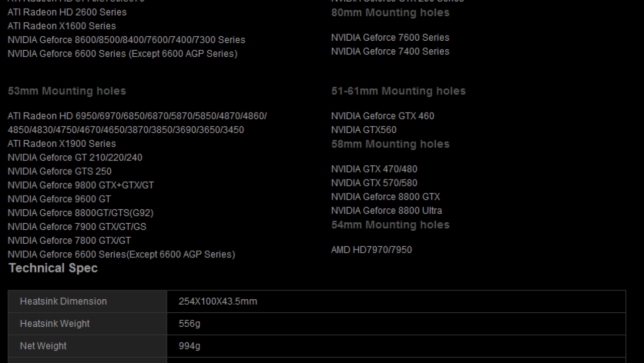Click the 'Heatsink Dimension' table label
644x363 pixels.
[63, 302]
